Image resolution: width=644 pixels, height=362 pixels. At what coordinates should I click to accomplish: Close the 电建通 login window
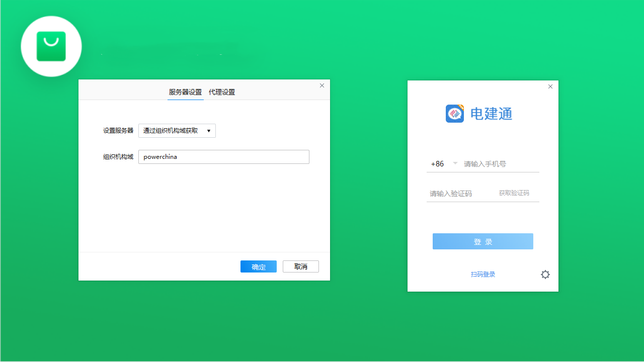550,86
